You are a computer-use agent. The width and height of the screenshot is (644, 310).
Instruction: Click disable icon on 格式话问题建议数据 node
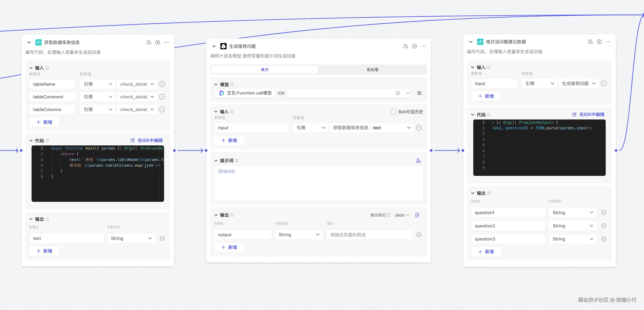(x=590, y=42)
